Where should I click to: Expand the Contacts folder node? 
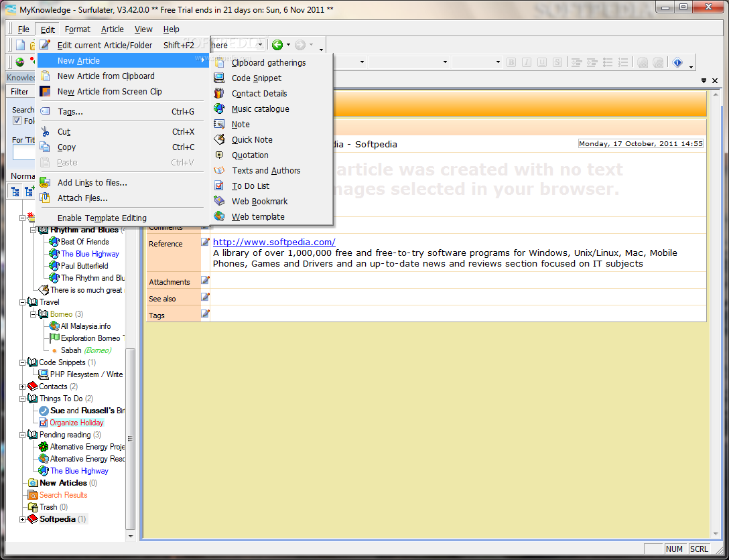coord(22,387)
